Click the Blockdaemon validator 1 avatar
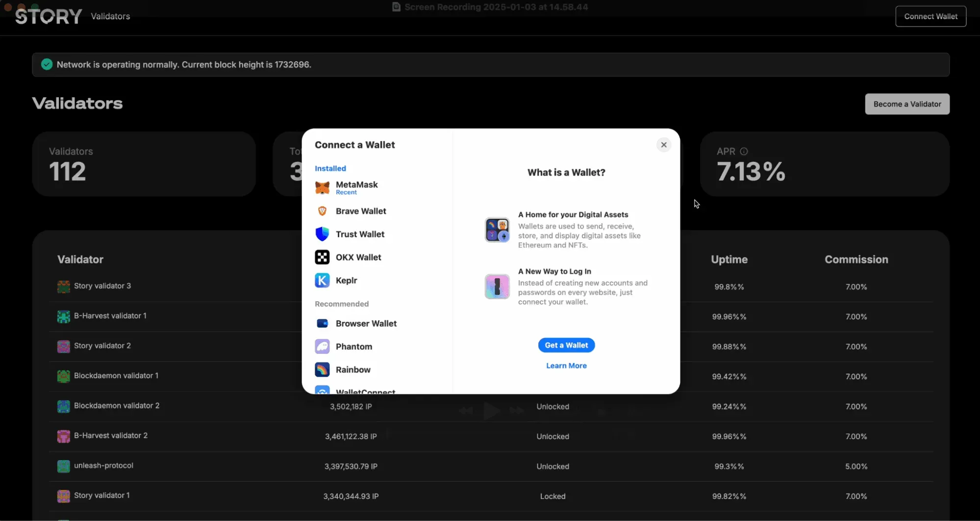 pos(64,376)
